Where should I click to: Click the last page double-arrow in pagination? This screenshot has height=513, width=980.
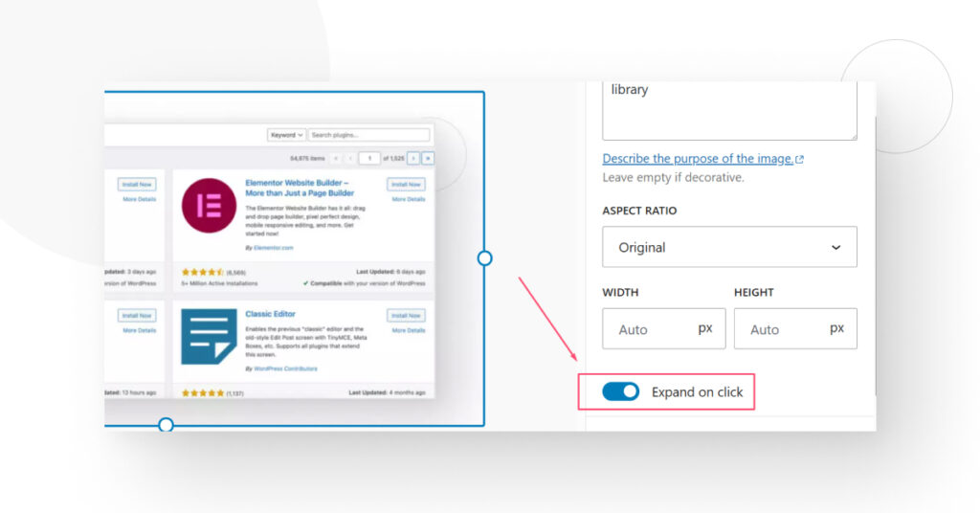click(x=428, y=159)
